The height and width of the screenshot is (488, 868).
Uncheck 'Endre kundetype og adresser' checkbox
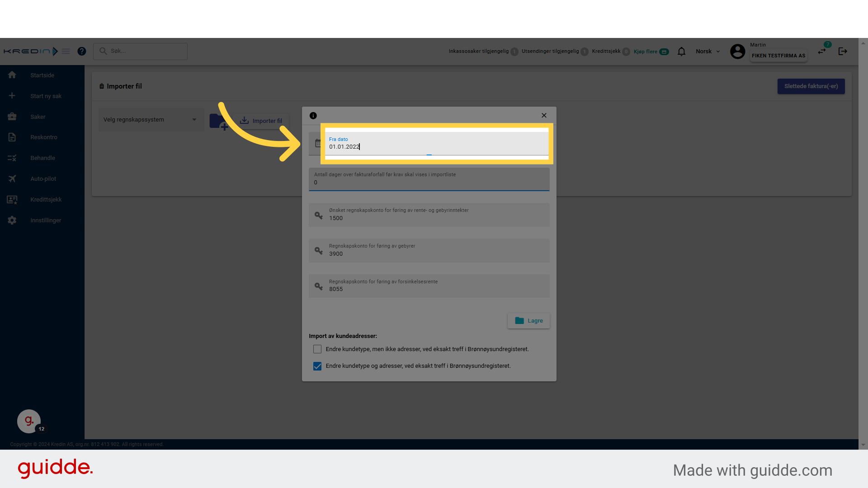tap(317, 366)
